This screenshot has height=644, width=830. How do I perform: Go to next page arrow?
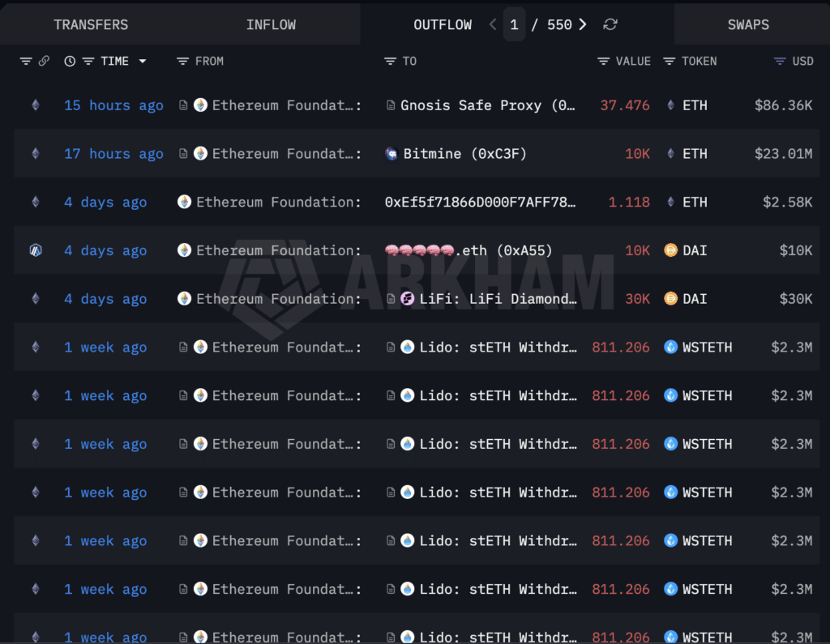[x=583, y=24]
